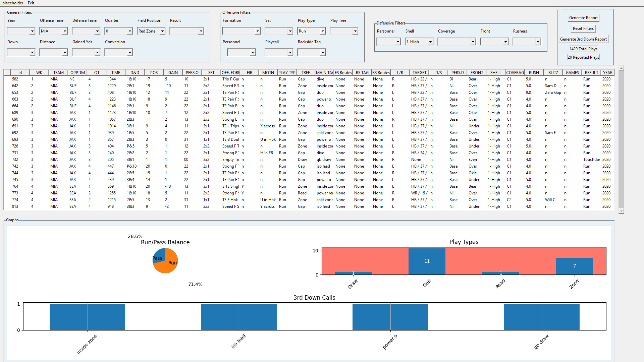Click the orange Run slice of pie chart

click(x=168, y=266)
